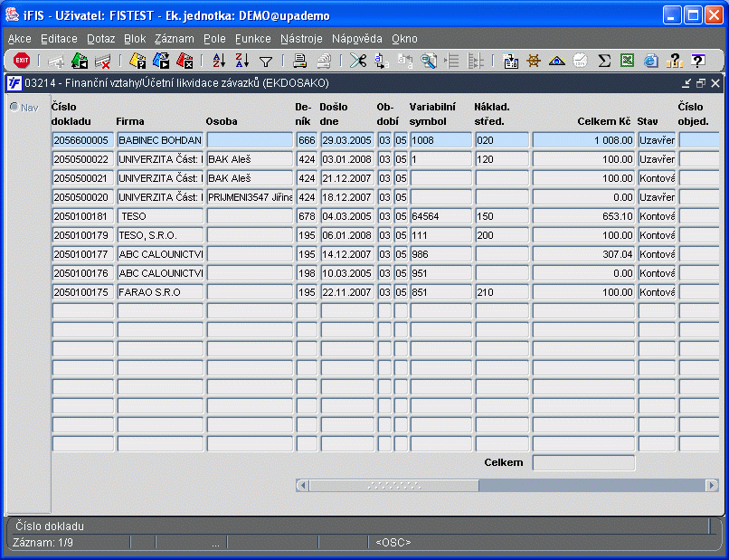Click the brown ship's wheel icon
The width and height of the screenshot is (729, 560).
tap(534, 61)
